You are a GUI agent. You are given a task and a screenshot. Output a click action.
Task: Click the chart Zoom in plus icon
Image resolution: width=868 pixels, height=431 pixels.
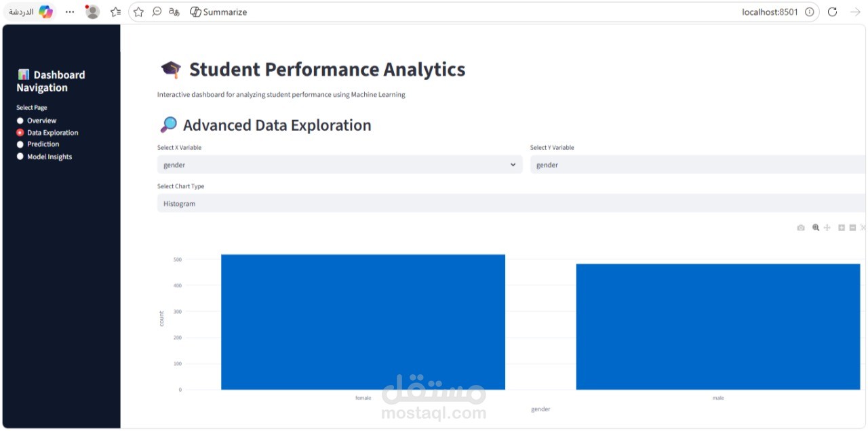click(x=842, y=228)
